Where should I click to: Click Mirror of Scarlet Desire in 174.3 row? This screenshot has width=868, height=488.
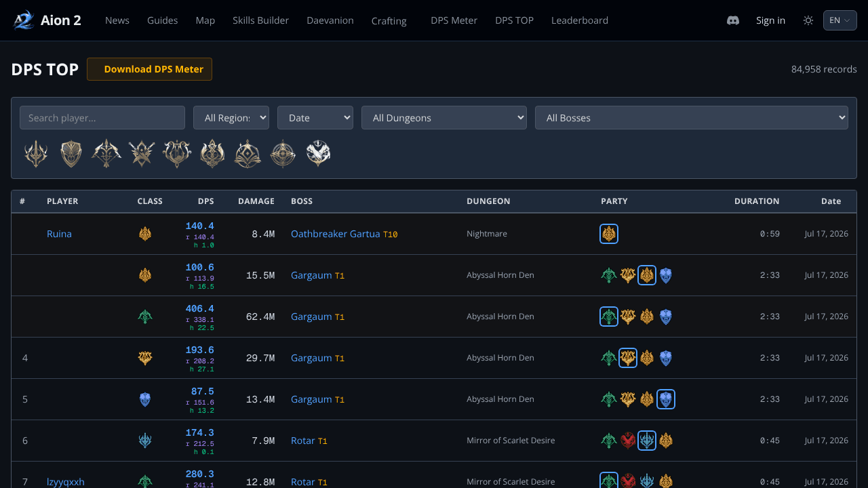coord(511,441)
